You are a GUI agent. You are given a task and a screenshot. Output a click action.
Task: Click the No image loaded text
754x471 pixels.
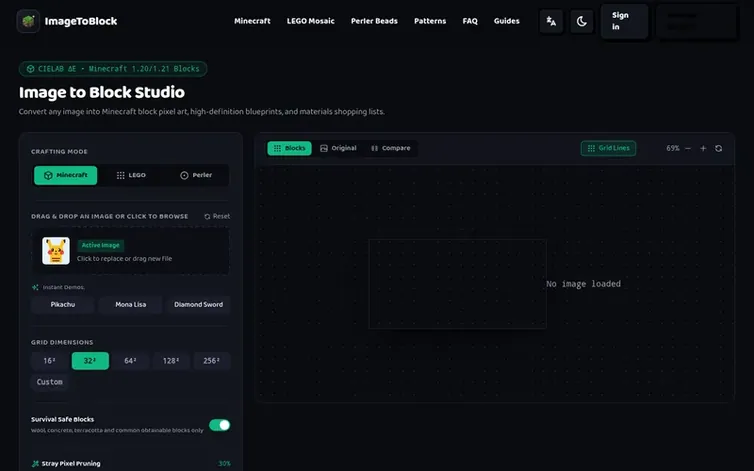583,284
